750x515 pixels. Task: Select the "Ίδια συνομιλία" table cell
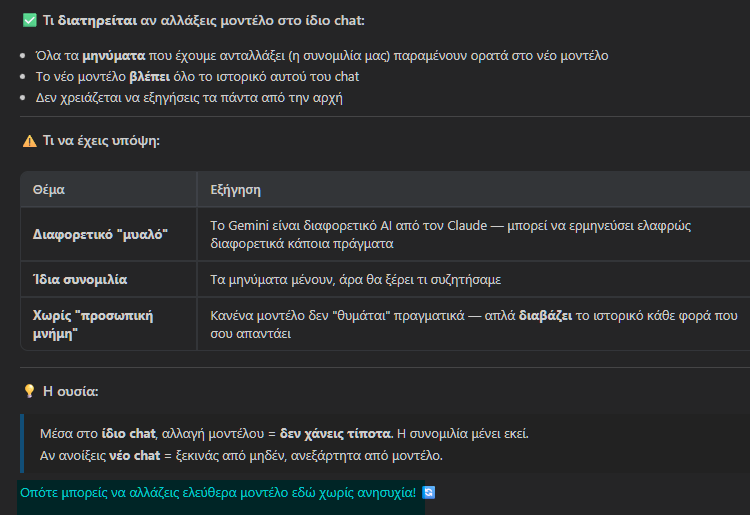[80, 279]
